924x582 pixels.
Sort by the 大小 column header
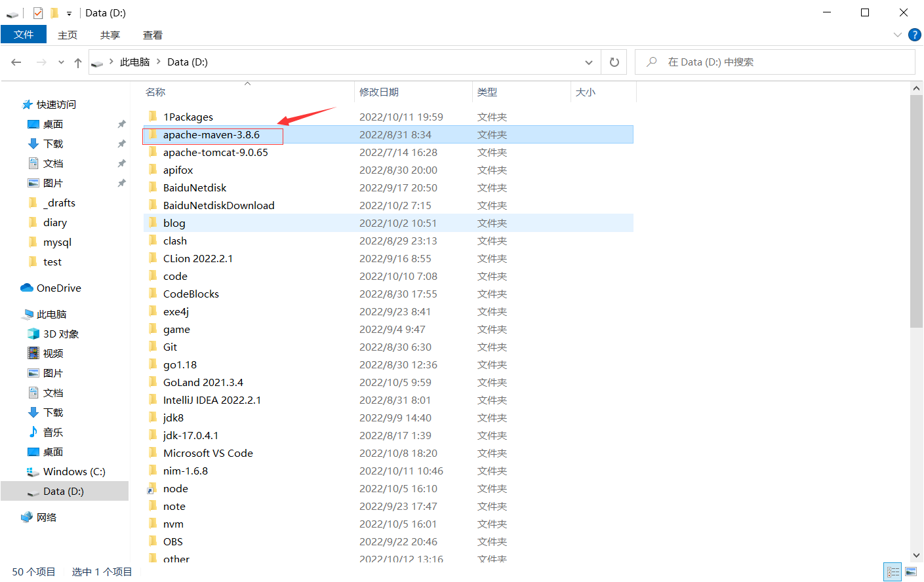tap(586, 92)
